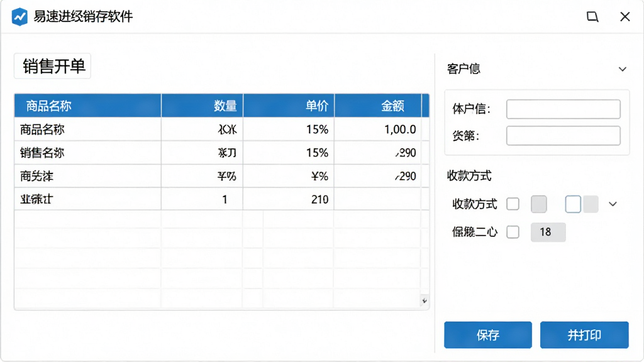Close the 易速进级销存软件 window

point(625,17)
